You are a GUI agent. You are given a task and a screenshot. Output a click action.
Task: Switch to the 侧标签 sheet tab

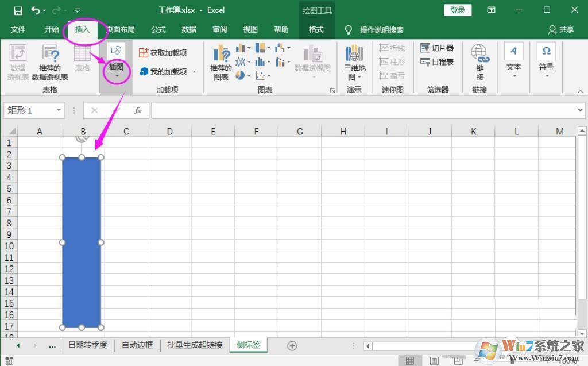(247, 345)
